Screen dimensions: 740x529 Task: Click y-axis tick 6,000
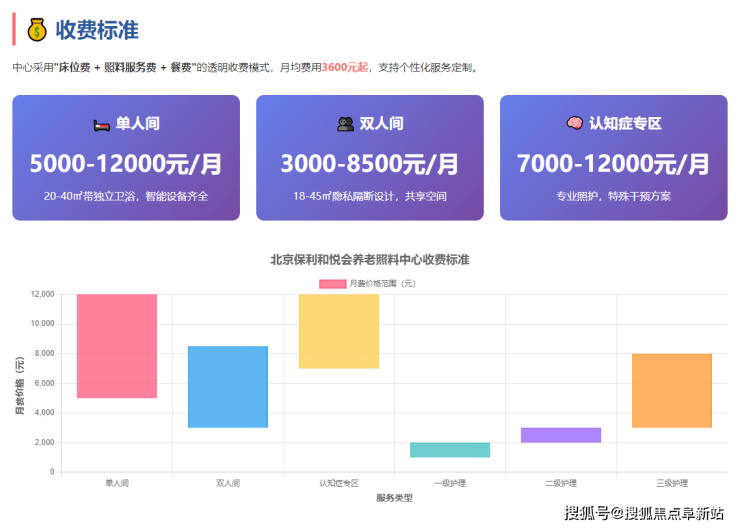click(x=44, y=383)
